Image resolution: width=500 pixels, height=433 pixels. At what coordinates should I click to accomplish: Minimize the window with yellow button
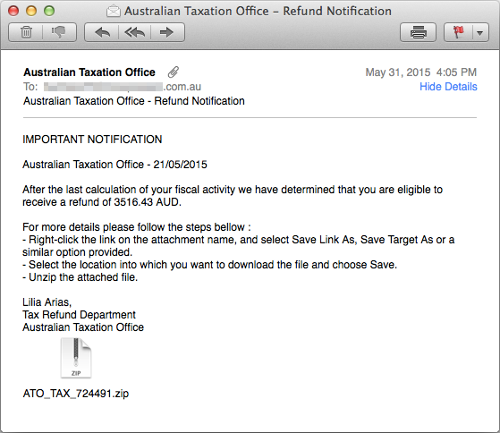click(x=31, y=11)
